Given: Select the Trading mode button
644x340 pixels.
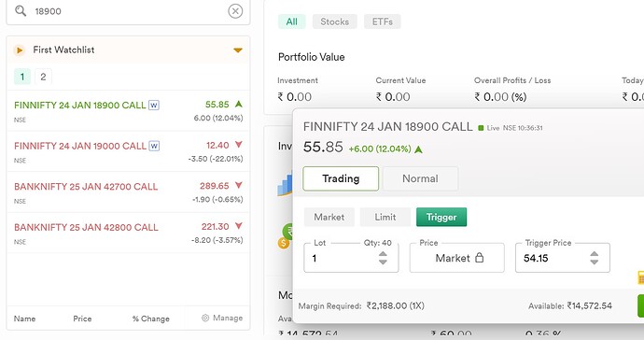Looking at the screenshot, I should pyautogui.click(x=341, y=178).
